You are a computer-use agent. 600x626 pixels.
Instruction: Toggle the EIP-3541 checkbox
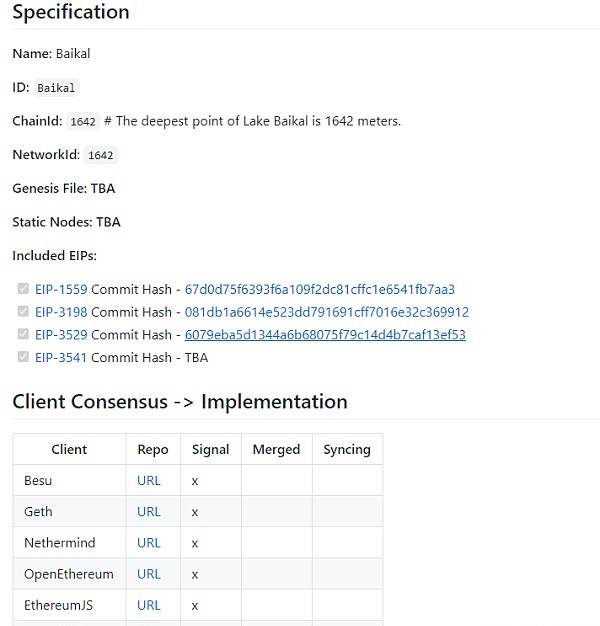coord(23,357)
